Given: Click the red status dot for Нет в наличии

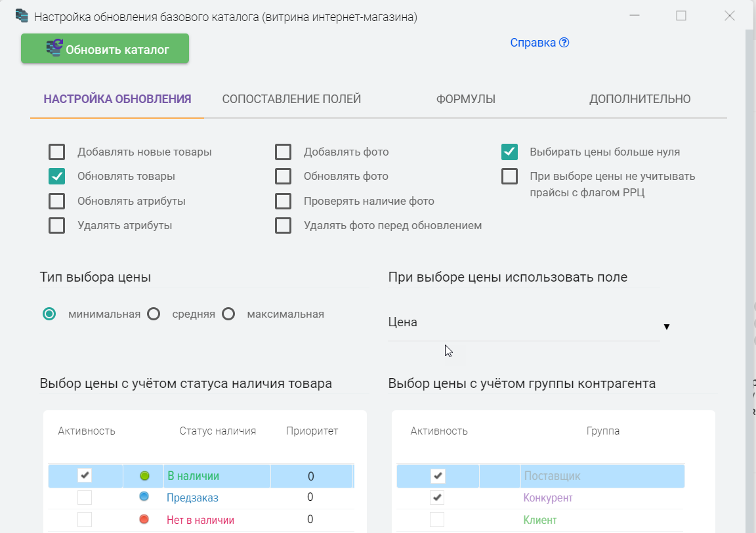Looking at the screenshot, I should [x=144, y=520].
